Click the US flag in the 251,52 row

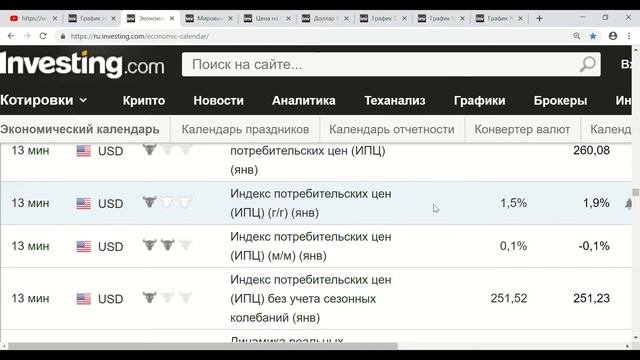pos(84,299)
